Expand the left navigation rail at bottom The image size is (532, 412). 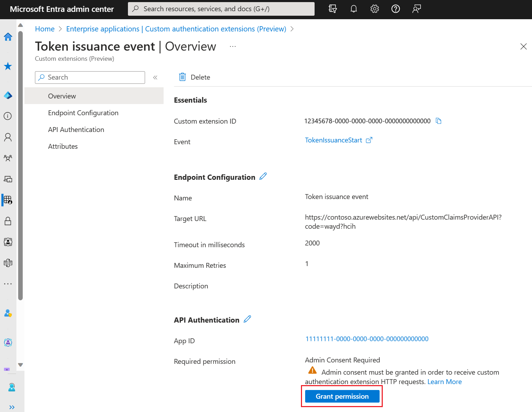click(x=12, y=407)
